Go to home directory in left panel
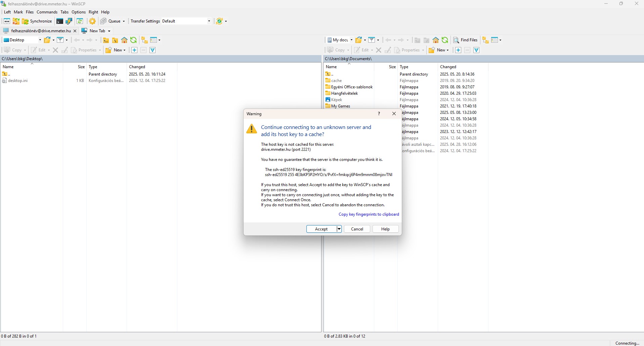Screen dimensions: 644x346 pyautogui.click(x=124, y=40)
